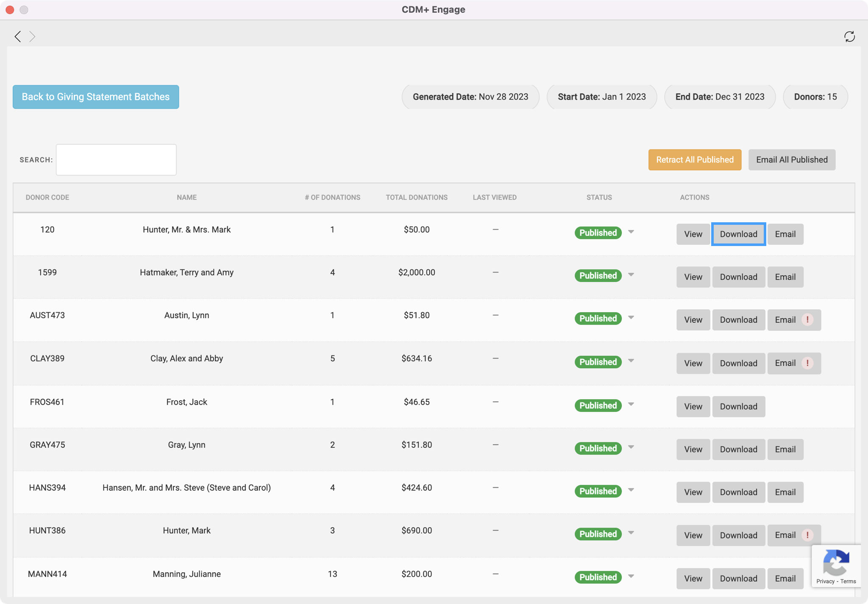This screenshot has height=604, width=868.
Task: Click the refresh page icon
Action: coord(849,36)
